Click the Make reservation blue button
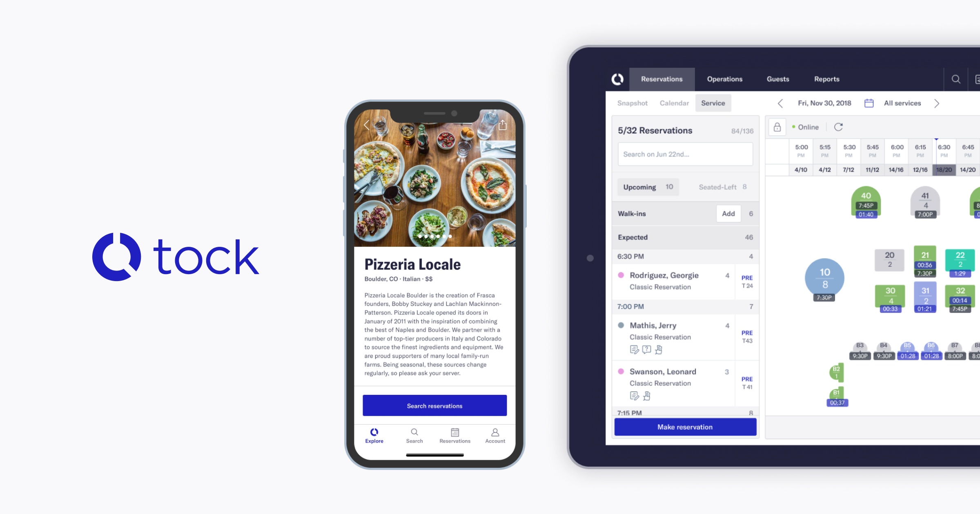980x514 pixels. click(x=685, y=427)
